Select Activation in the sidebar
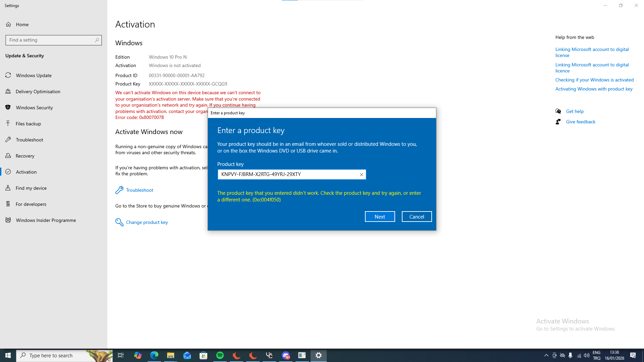Image resolution: width=644 pixels, height=362 pixels. 54,172
